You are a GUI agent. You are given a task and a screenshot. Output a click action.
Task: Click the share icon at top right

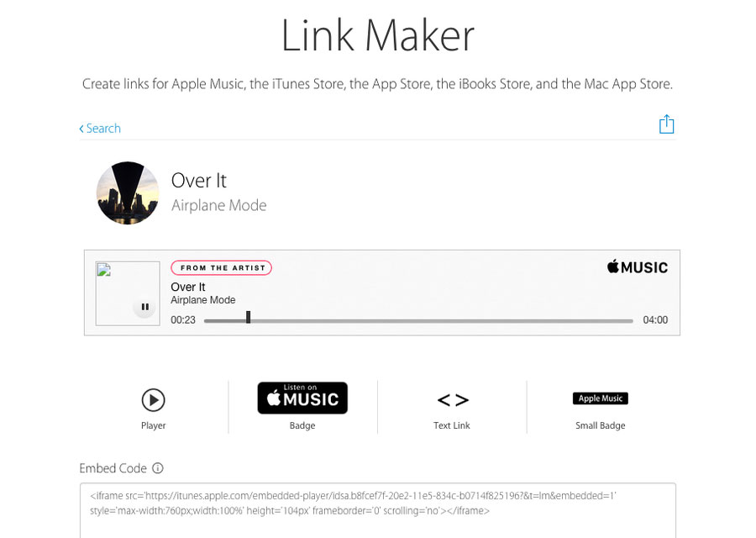click(666, 124)
